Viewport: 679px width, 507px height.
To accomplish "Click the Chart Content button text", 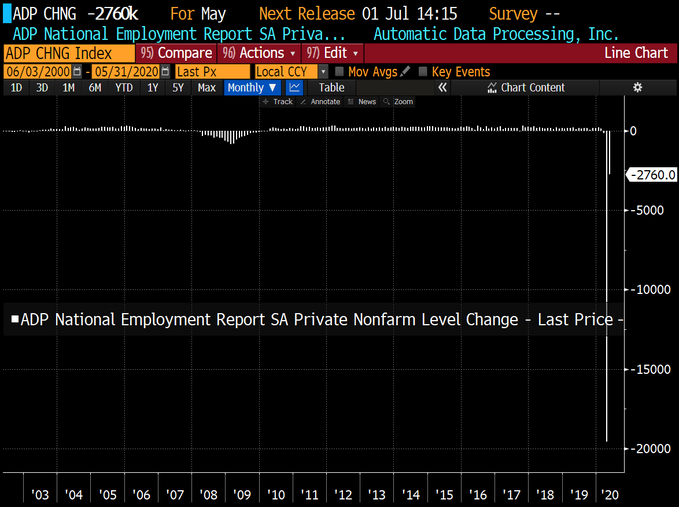I will coord(533,87).
